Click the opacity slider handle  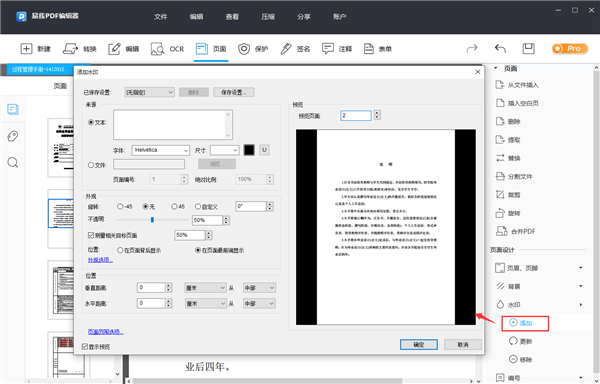click(x=152, y=220)
